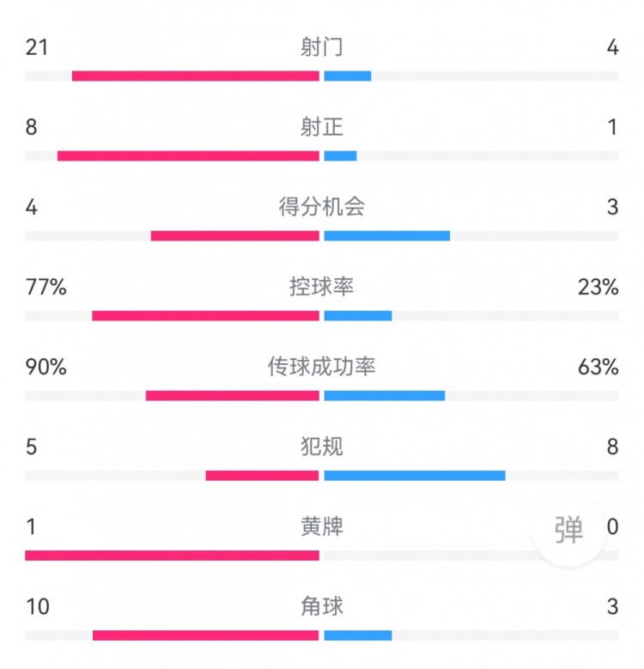Screen dimensions: 644x669
Task: Click the blue 犯规 fouls bar
Action: coord(415,475)
